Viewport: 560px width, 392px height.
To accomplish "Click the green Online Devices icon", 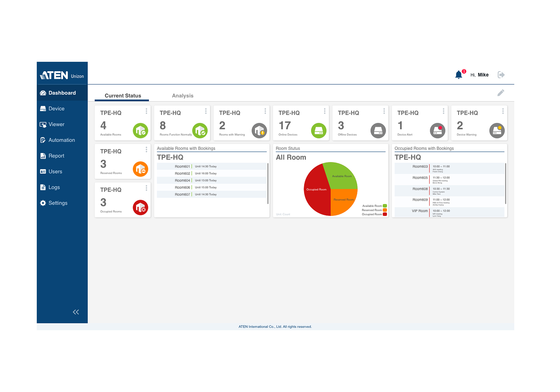I will click(x=318, y=130).
